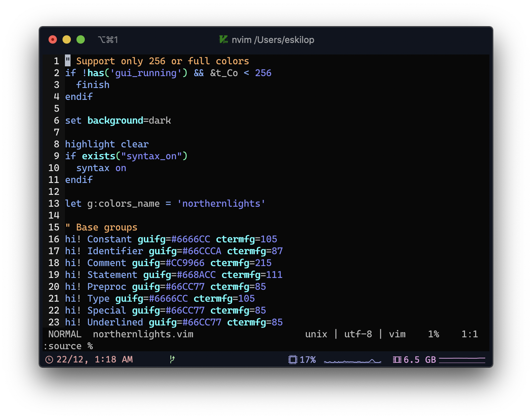Click the ':source %' command line
The height and width of the screenshot is (419, 532).
pos(68,346)
